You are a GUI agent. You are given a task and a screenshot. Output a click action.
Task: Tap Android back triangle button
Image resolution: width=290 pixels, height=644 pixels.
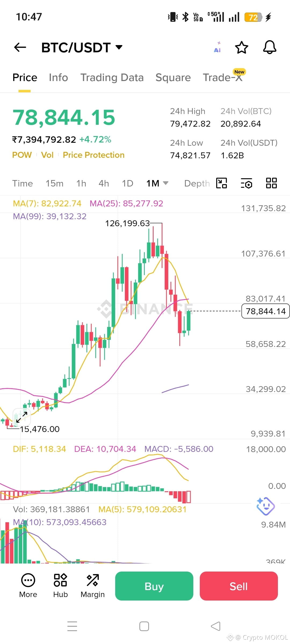pos(216,626)
